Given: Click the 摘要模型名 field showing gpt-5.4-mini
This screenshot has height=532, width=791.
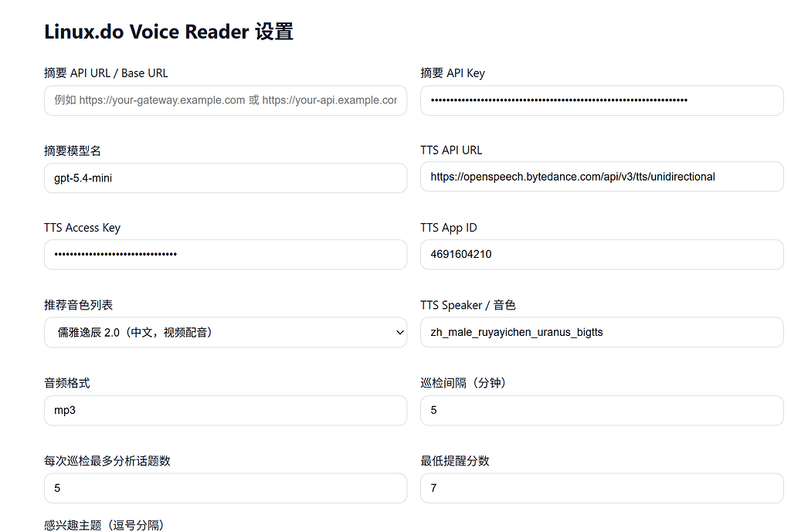Looking at the screenshot, I should (226, 178).
